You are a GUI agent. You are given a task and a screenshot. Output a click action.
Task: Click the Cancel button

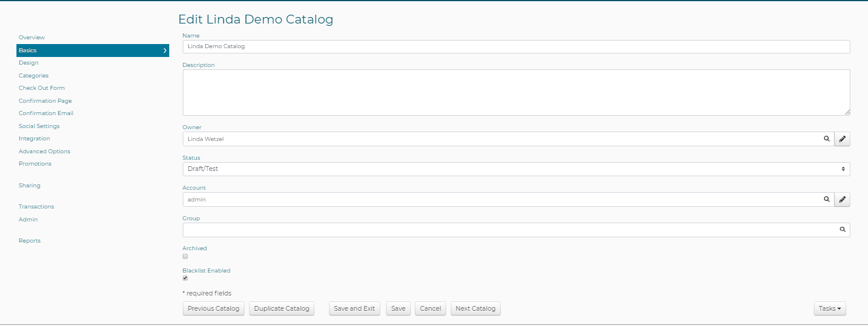click(x=430, y=308)
